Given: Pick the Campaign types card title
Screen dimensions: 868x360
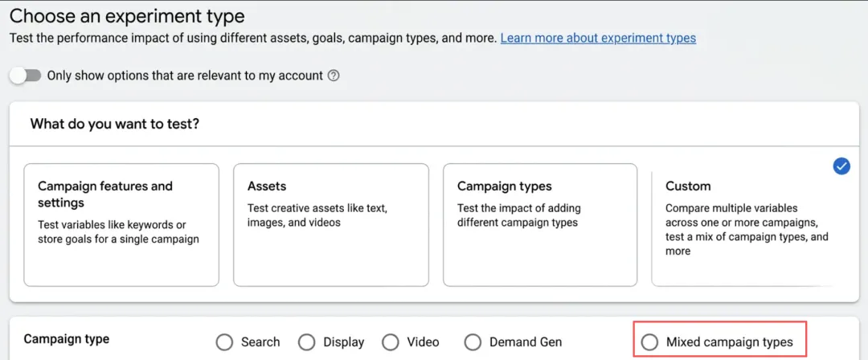Looking at the screenshot, I should [x=504, y=186].
